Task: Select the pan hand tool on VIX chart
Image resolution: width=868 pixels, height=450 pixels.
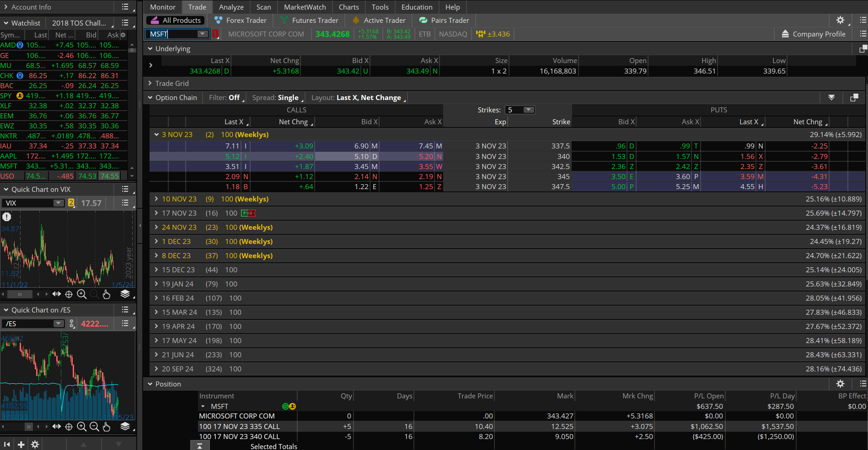Action: coord(107,294)
